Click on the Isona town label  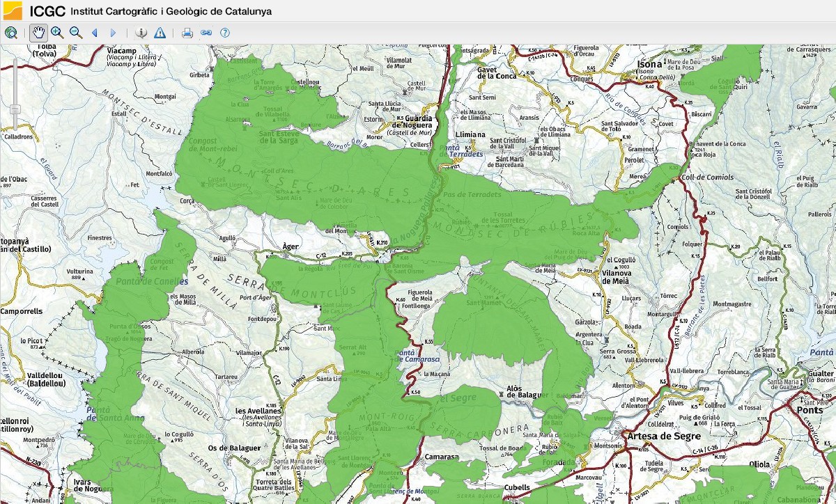pyautogui.click(x=649, y=64)
